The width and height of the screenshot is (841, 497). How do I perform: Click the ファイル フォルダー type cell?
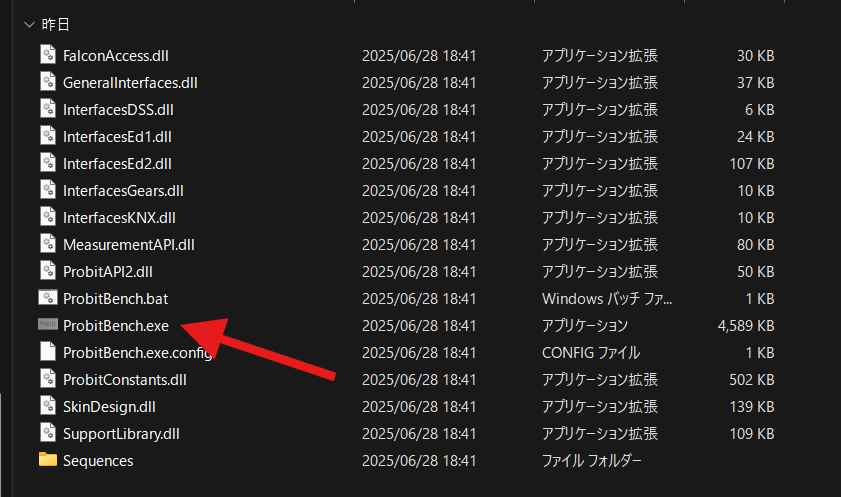(x=592, y=461)
